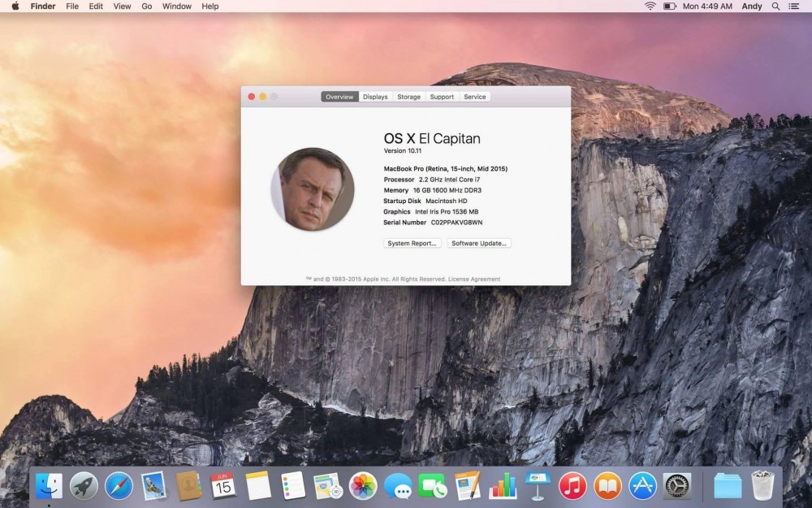This screenshot has height=508, width=812.
Task: Open Photos colorful flower icon
Action: (x=363, y=486)
